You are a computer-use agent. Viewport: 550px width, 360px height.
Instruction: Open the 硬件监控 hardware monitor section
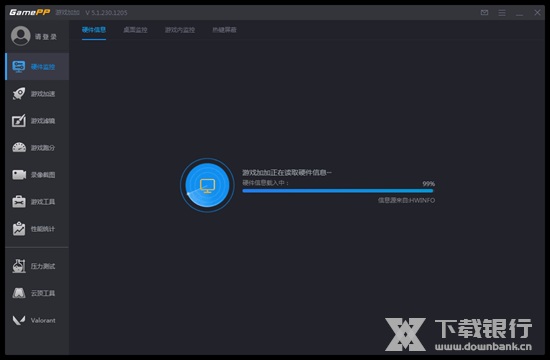tap(37, 67)
